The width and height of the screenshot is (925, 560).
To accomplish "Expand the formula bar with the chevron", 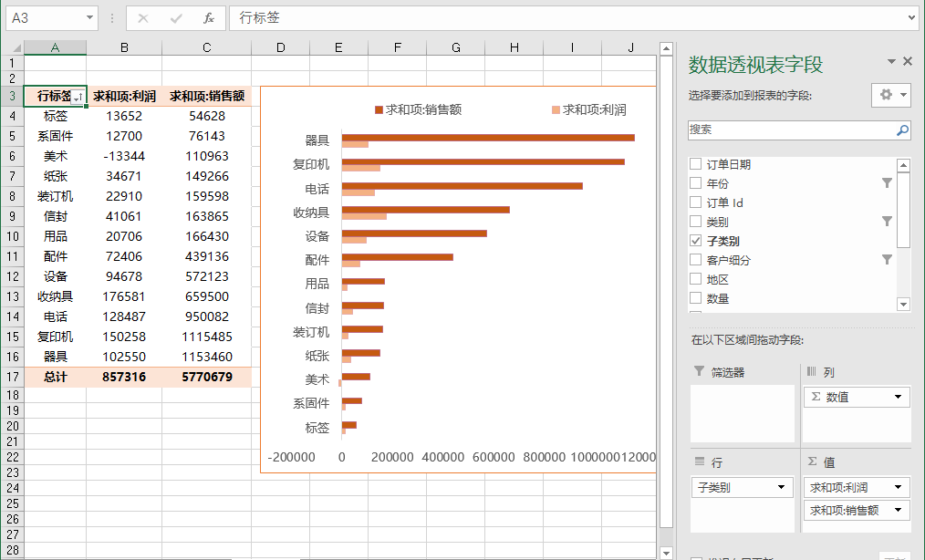I will pyautogui.click(x=912, y=17).
